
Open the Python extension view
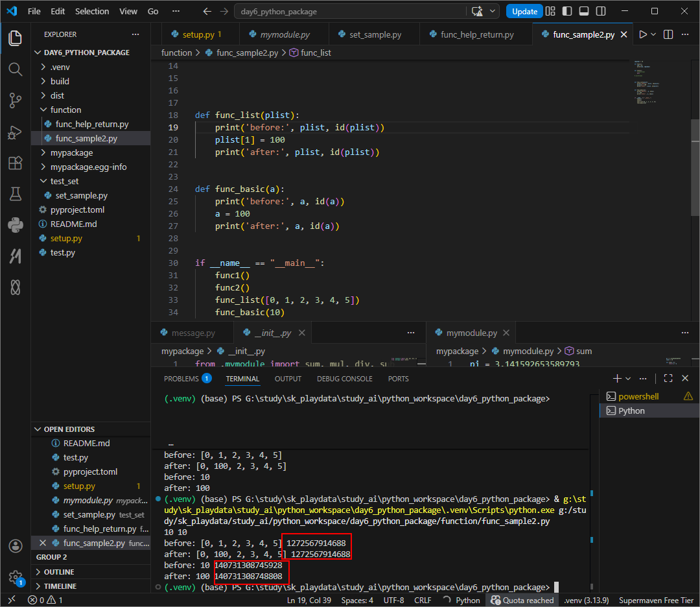click(x=15, y=224)
